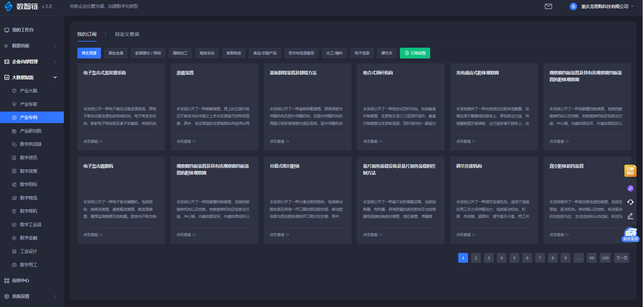
Task: Click the 数字招标 icon
Action: click(14, 185)
